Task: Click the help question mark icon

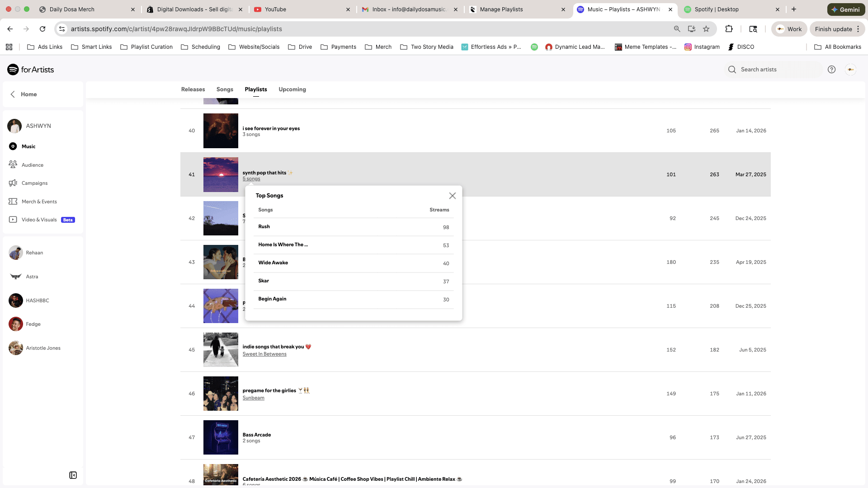Action: [831, 70]
